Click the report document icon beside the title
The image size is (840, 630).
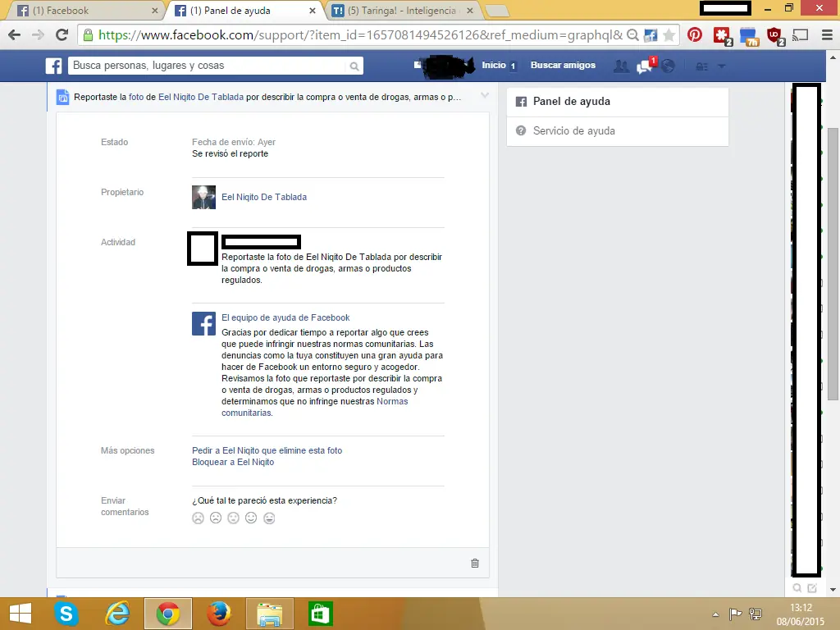(x=62, y=97)
